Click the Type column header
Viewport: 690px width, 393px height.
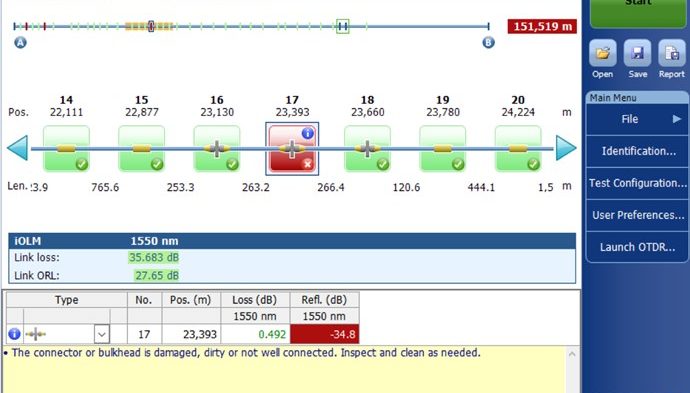tap(66, 300)
